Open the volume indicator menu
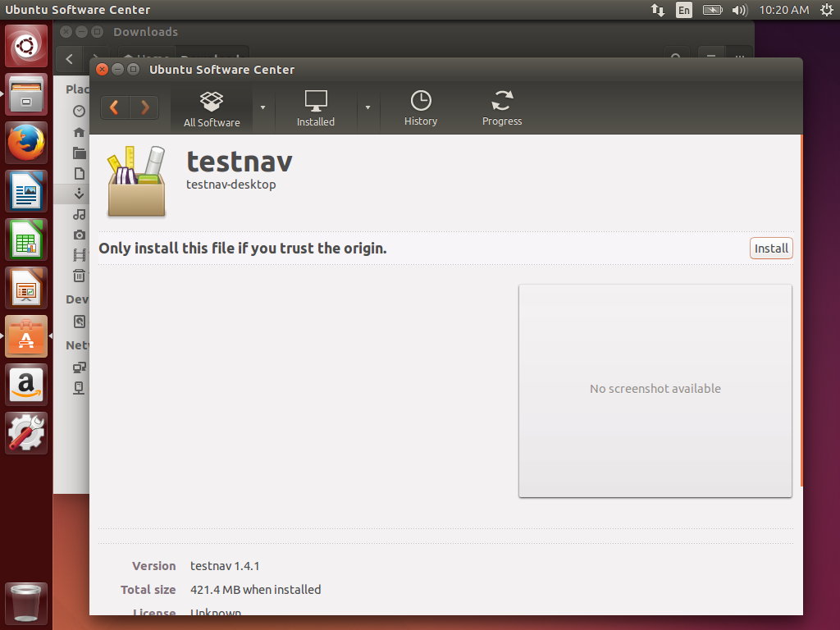 [739, 10]
